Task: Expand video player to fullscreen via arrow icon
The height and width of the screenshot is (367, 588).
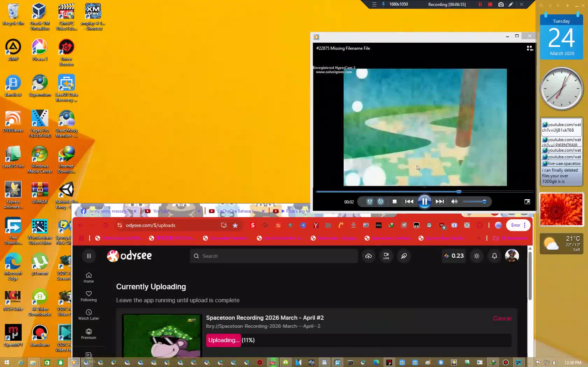Action: tap(527, 202)
